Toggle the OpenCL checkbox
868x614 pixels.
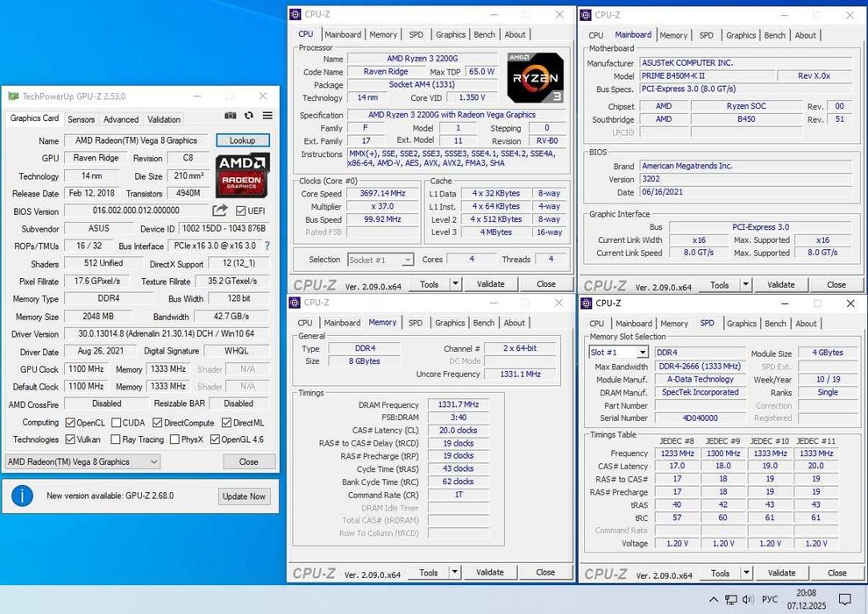pos(70,423)
